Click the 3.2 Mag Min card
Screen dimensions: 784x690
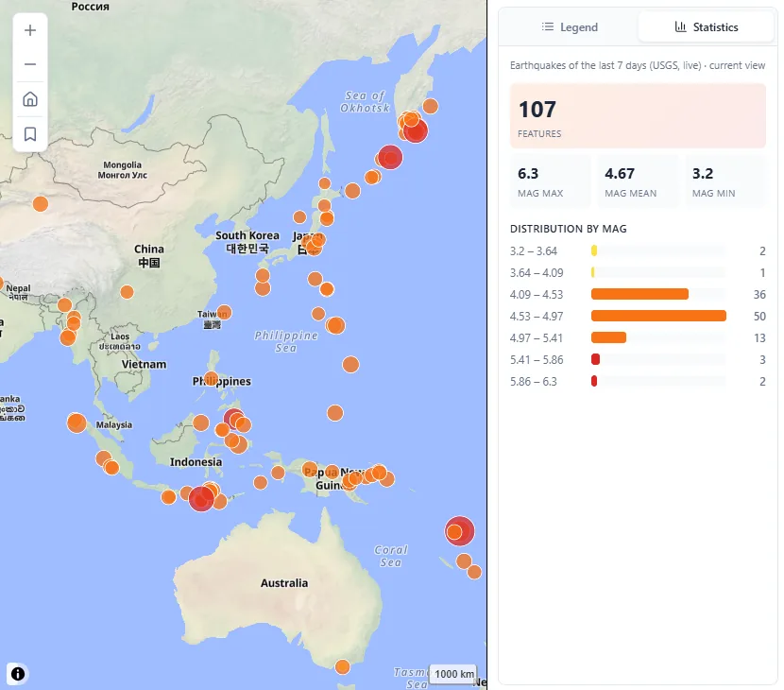725,181
